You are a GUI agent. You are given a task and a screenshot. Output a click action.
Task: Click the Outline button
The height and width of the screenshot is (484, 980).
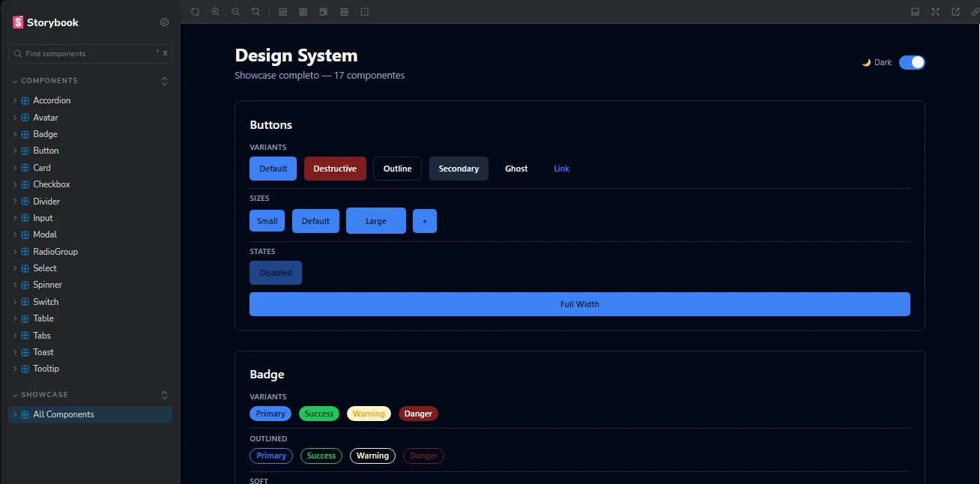[397, 169]
